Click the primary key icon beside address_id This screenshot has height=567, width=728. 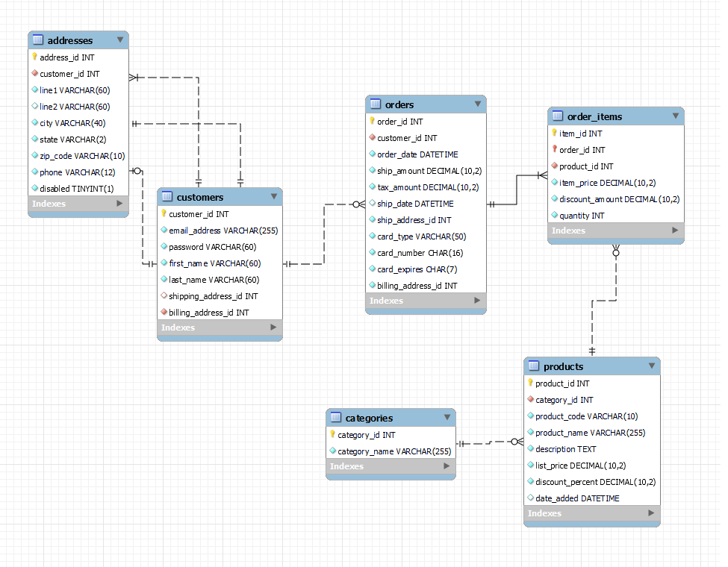(x=34, y=57)
